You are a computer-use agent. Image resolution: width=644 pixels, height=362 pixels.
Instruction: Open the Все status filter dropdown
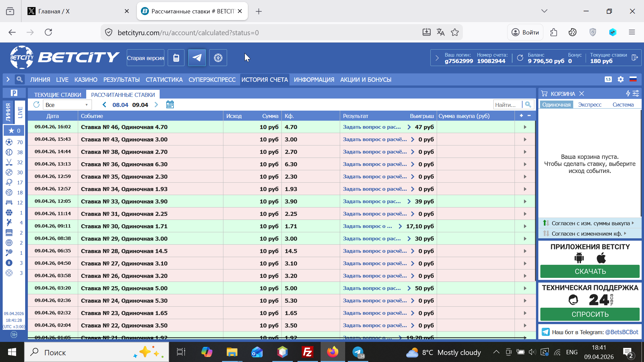click(67, 105)
